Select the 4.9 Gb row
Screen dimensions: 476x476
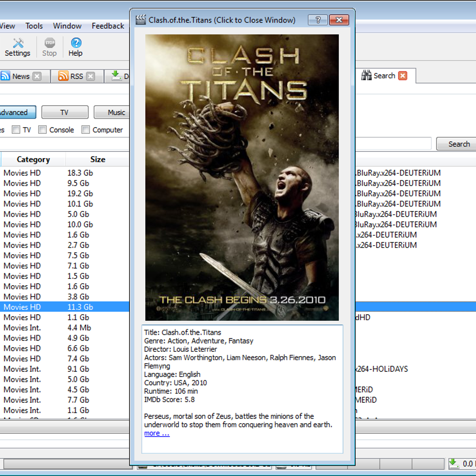tap(65, 338)
